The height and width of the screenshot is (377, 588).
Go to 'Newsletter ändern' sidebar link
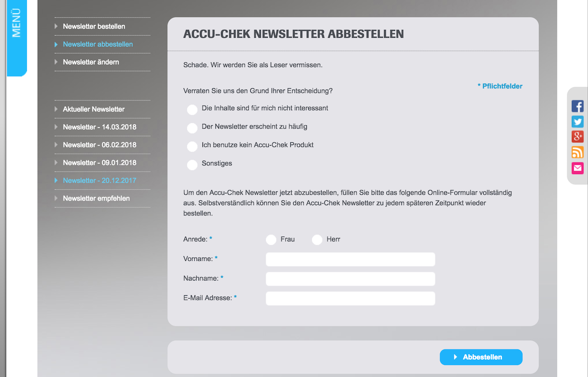tap(91, 62)
